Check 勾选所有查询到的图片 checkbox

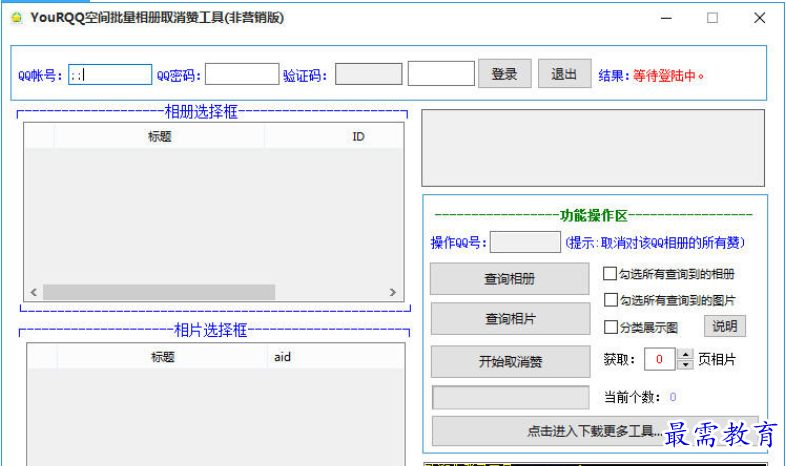611,300
